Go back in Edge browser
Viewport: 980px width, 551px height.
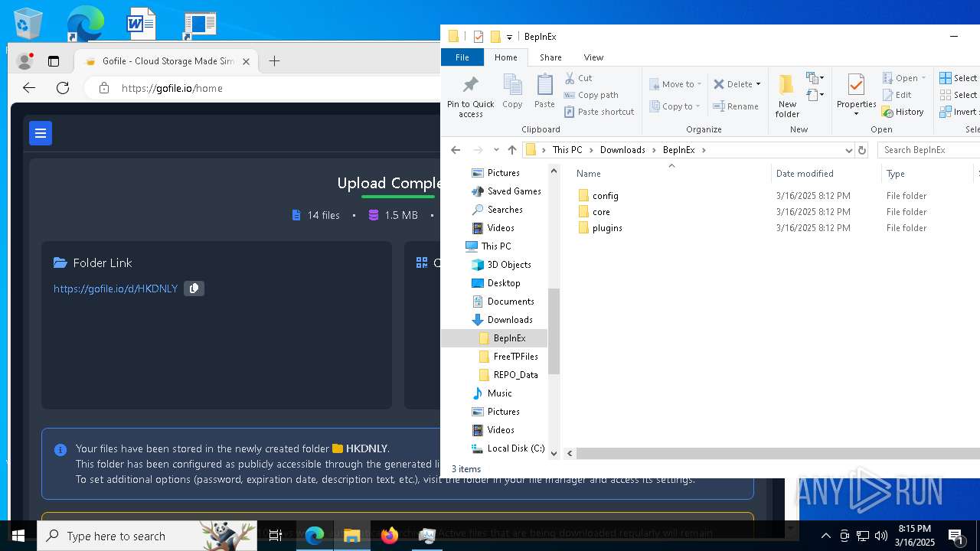point(29,88)
